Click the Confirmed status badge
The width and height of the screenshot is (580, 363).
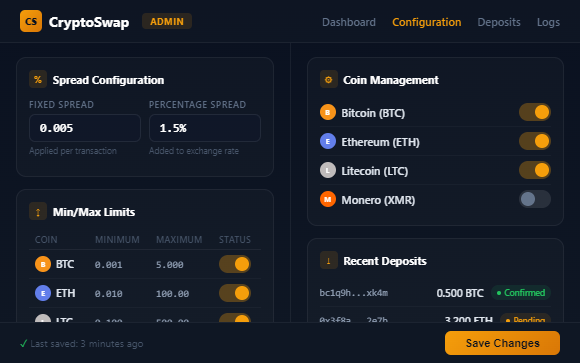tap(521, 293)
